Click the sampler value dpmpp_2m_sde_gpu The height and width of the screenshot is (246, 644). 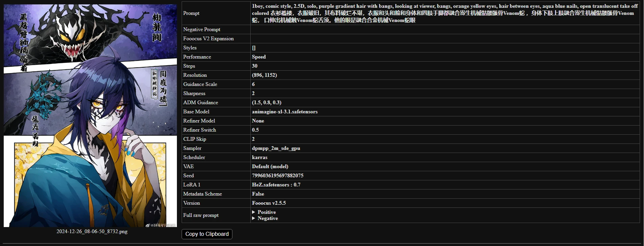(x=276, y=148)
